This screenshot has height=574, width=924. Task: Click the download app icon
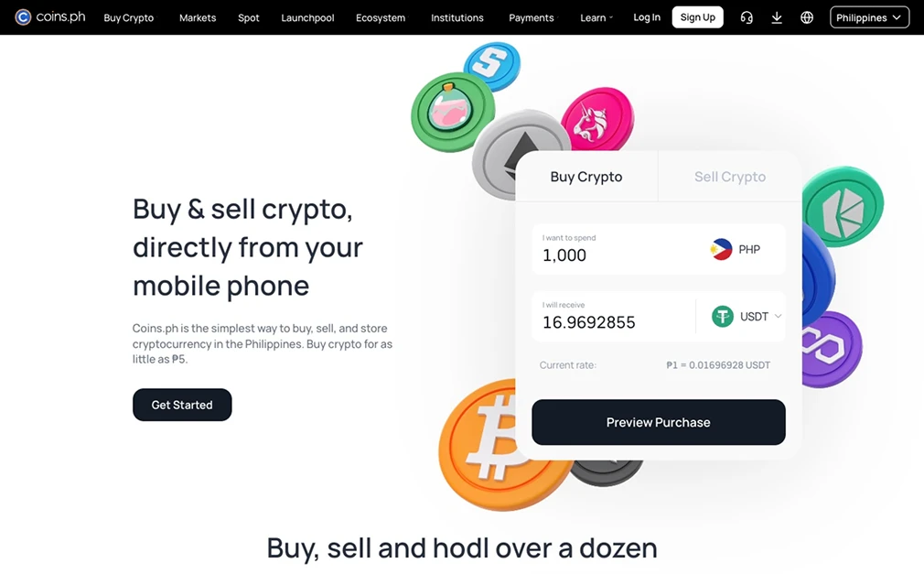pos(777,17)
